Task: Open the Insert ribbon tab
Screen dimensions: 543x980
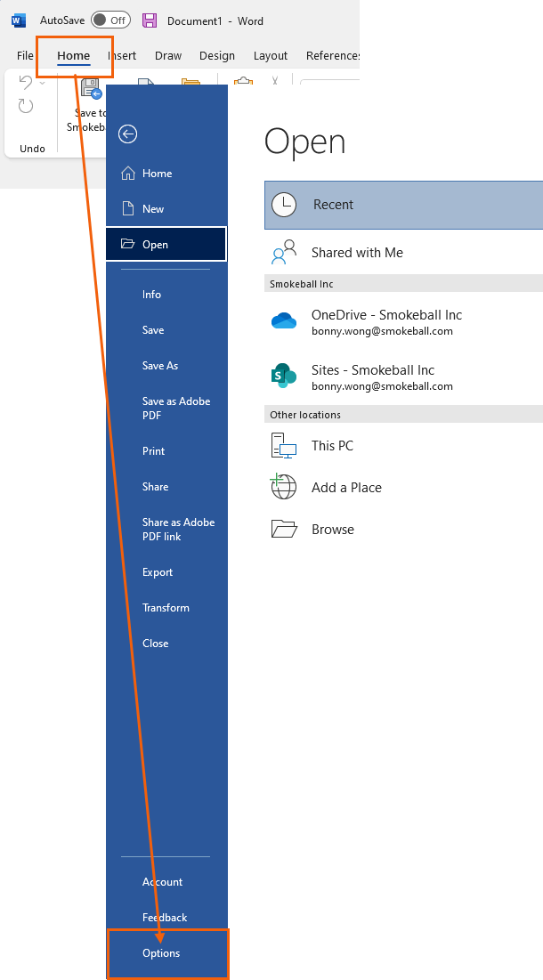Action: 122,55
